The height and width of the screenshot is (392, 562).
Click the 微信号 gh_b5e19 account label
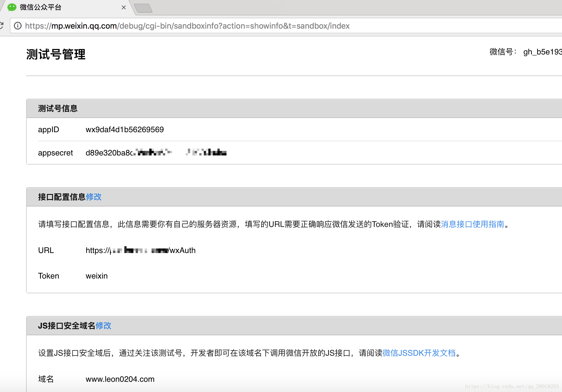tap(525, 52)
